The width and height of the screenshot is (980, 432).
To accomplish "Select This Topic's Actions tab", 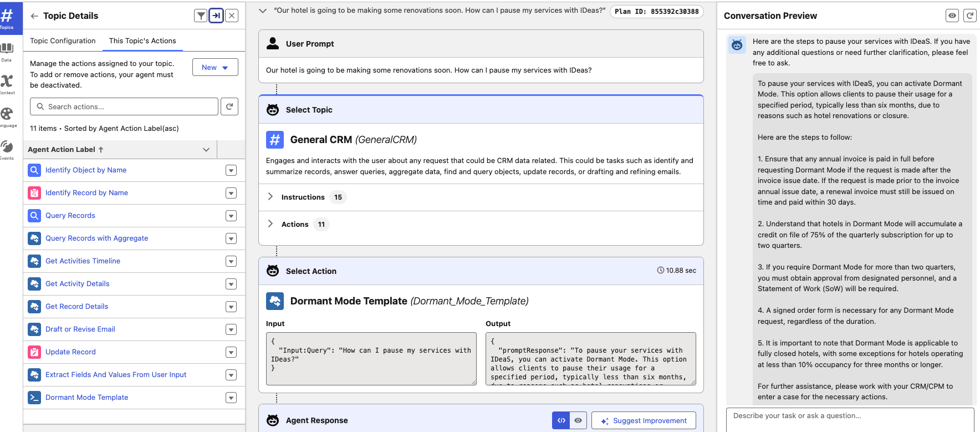I will click(x=142, y=40).
